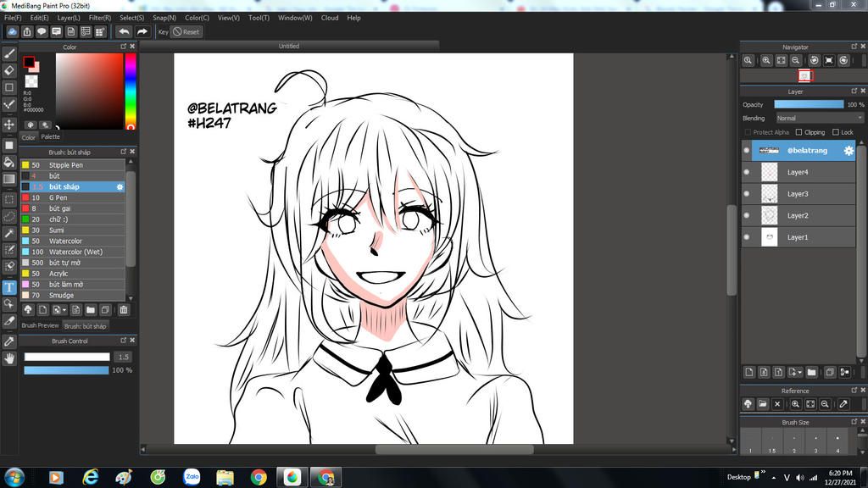Open settings gear for bút sháp brush
Image resolution: width=868 pixels, height=488 pixels.
120,187
